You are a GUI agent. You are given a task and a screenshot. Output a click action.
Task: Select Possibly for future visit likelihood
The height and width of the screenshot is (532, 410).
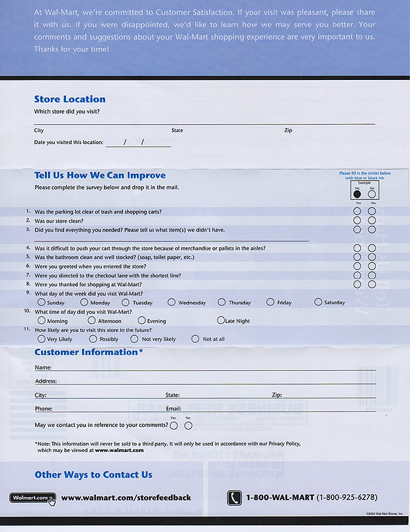(x=93, y=338)
